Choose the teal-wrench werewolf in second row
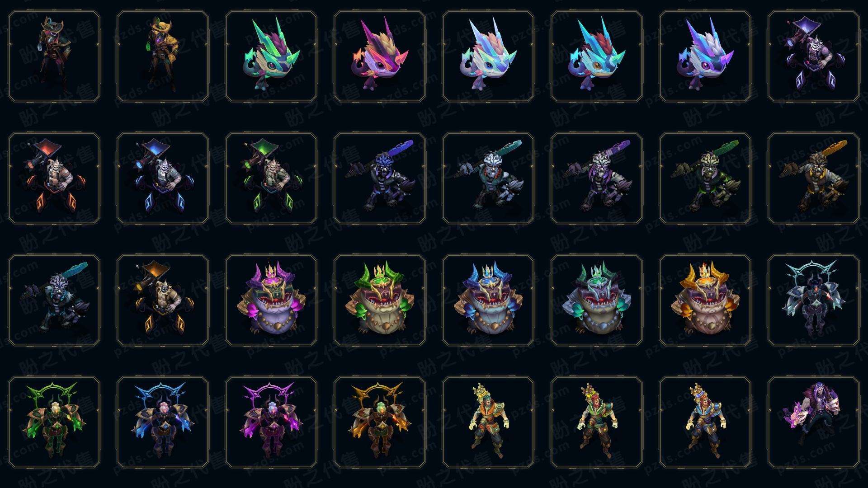Screen dimensions: 868x488 (x=488, y=178)
